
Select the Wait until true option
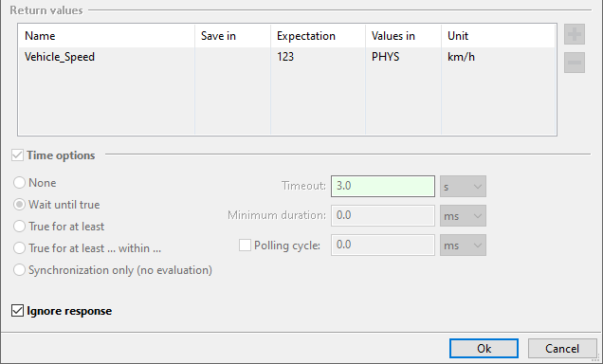19,205
